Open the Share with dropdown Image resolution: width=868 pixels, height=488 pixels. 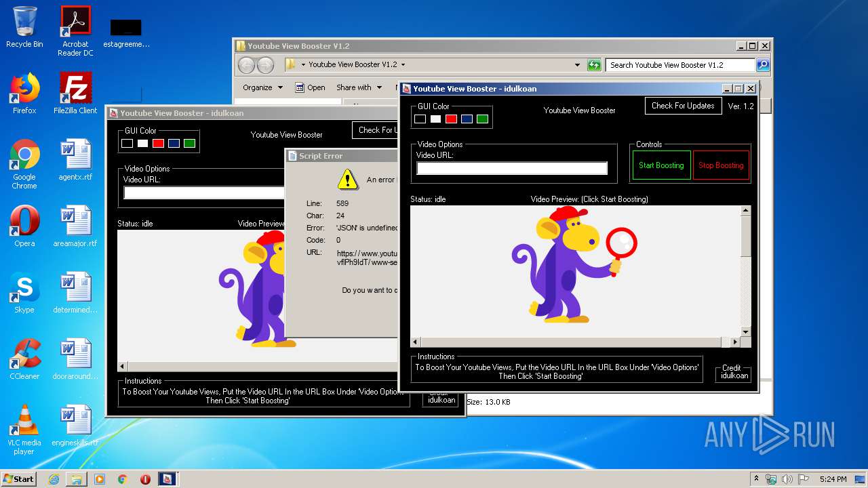359,87
